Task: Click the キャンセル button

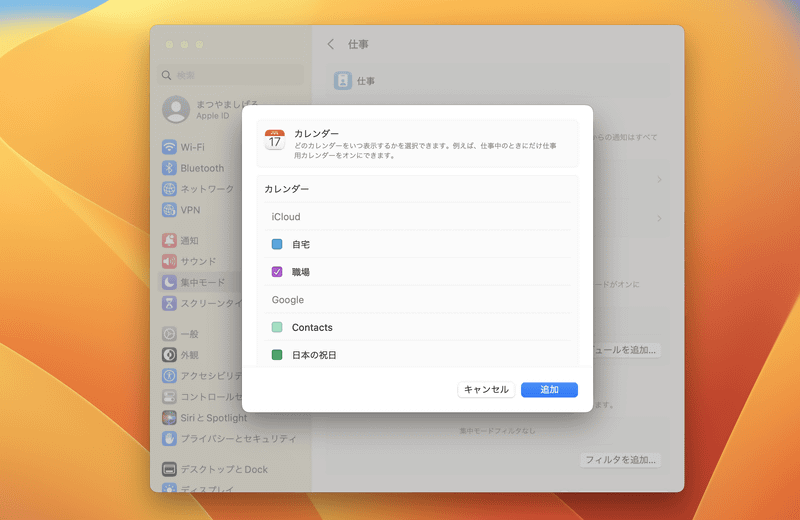Action: [x=486, y=390]
